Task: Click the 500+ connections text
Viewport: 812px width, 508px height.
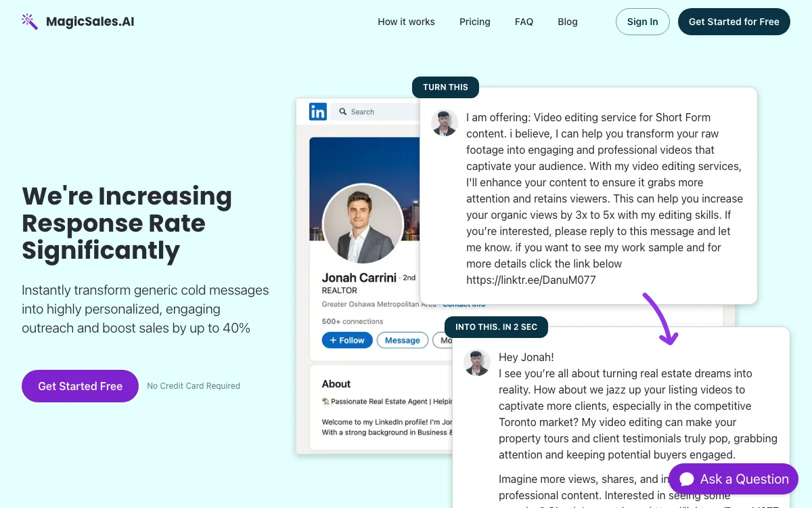Action: tap(353, 322)
